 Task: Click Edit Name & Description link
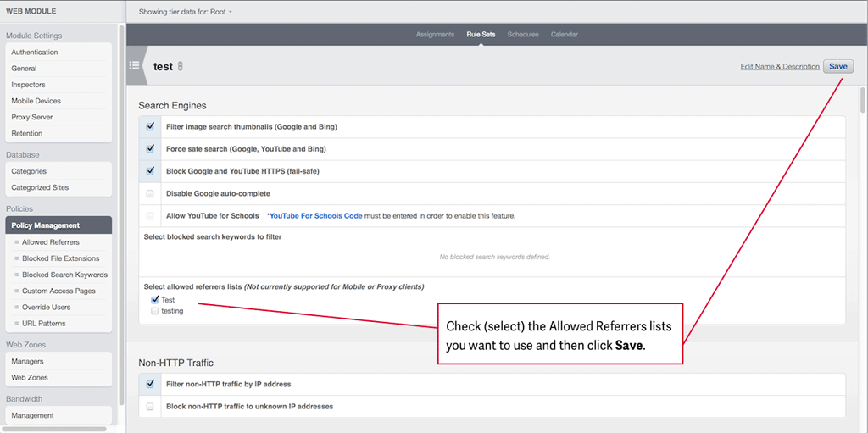click(x=780, y=66)
